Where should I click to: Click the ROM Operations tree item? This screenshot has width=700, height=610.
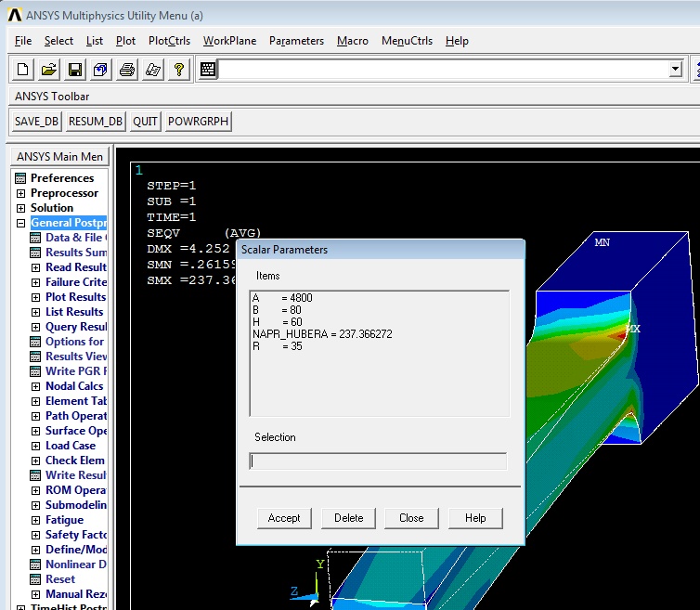(x=76, y=490)
